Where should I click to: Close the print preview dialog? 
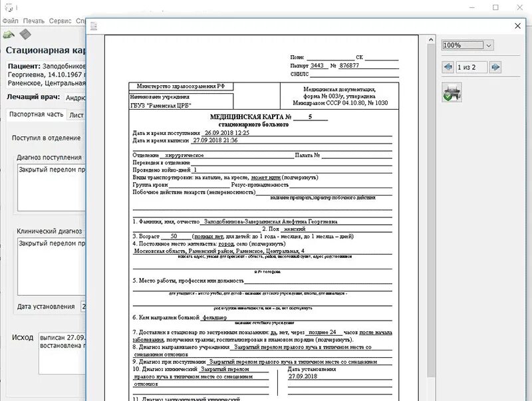point(517,26)
